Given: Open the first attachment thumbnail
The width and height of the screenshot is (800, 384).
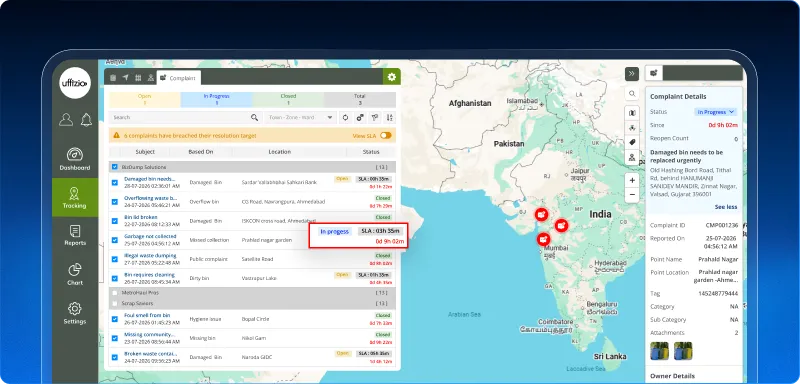Looking at the screenshot, I should 659,351.
